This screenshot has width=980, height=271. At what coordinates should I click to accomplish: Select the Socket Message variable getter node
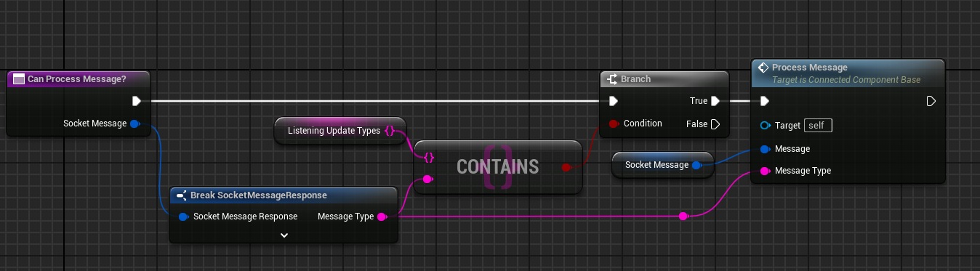pos(662,165)
